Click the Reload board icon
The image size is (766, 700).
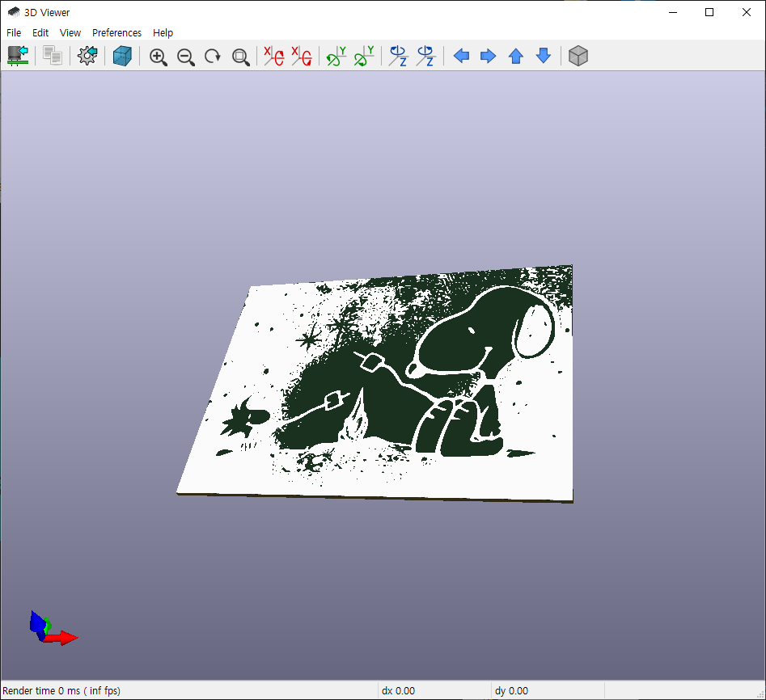(x=18, y=56)
